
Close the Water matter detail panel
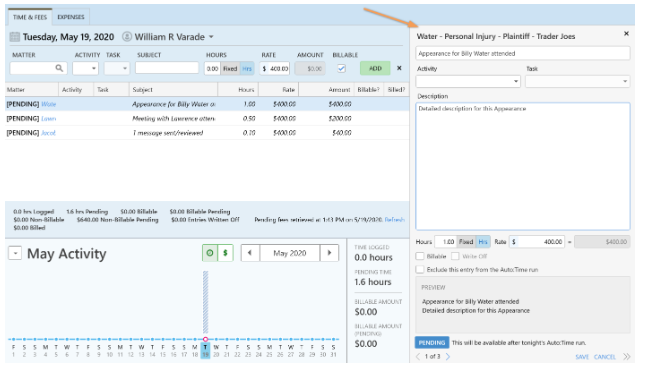click(626, 34)
